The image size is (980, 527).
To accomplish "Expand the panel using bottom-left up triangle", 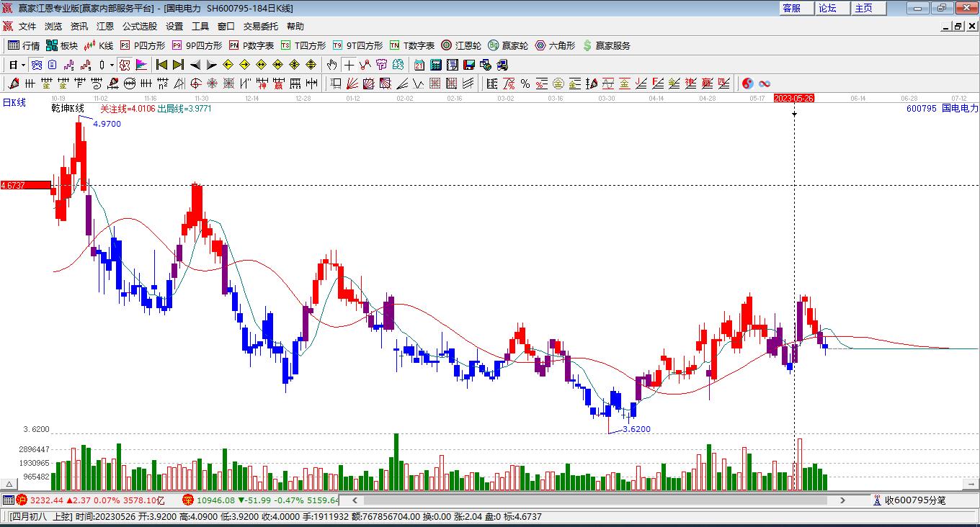I will (x=10, y=485).
